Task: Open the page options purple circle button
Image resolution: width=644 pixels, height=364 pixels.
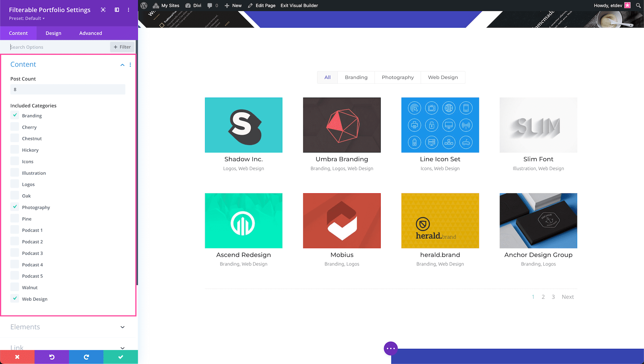Action: click(391, 348)
